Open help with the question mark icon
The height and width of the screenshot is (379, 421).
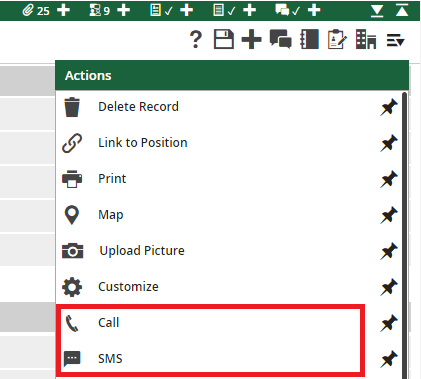(196, 39)
